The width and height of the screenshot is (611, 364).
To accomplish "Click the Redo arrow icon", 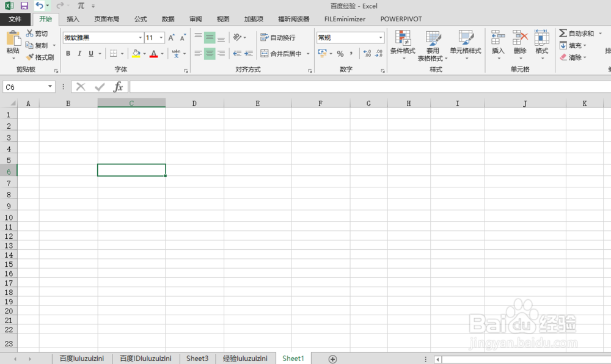I will point(60,5).
